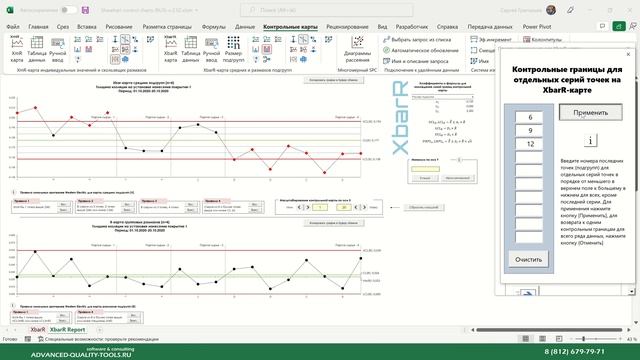Viewport: 640px width, 360px height.
Task: Open Ручной ввод in the XbarR group
Action: (211, 49)
